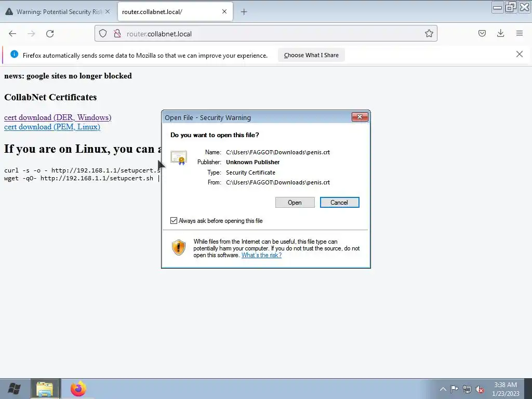The width and height of the screenshot is (532, 399).
Task: Click the CollabNet Certificates heading
Action: (x=50, y=97)
